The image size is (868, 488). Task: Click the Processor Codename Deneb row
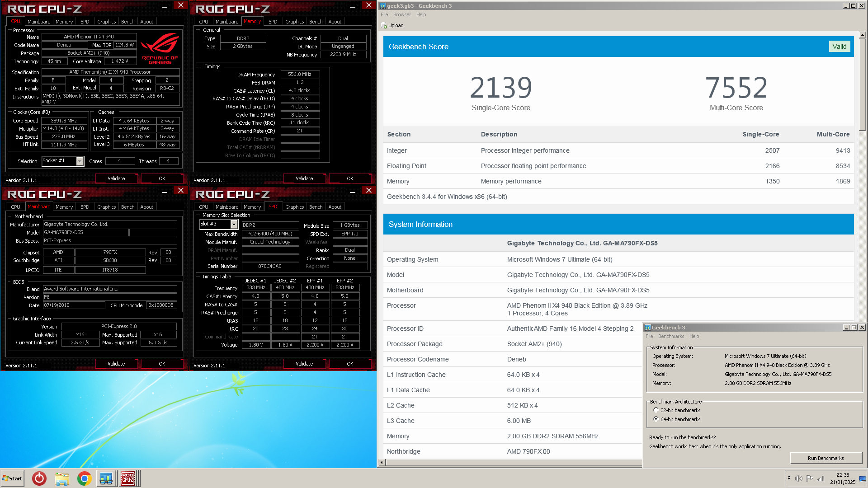point(513,359)
